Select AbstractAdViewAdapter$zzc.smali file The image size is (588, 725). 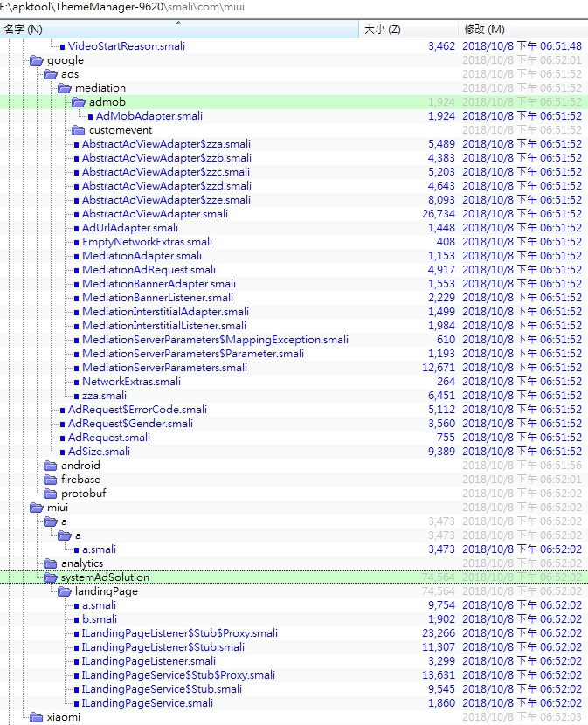tap(166, 171)
